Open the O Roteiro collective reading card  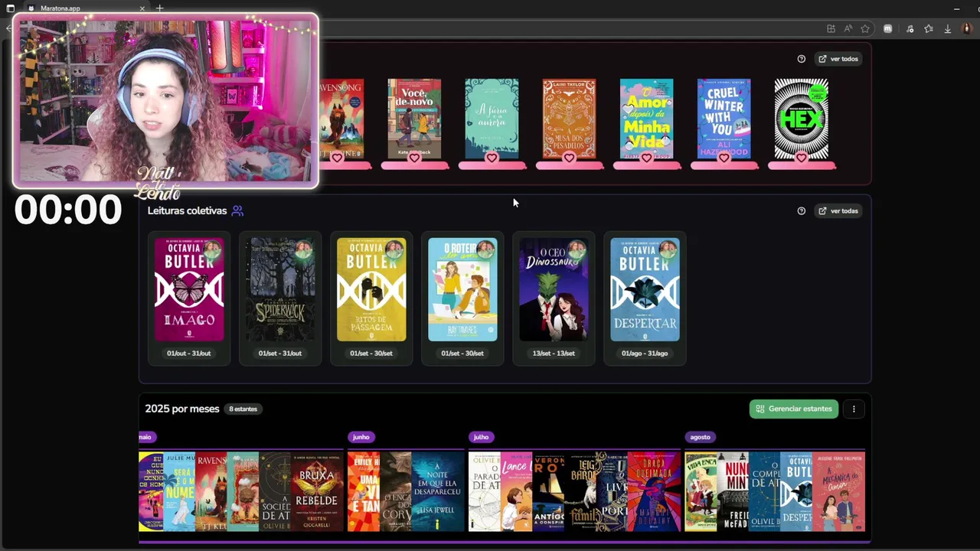click(x=462, y=298)
